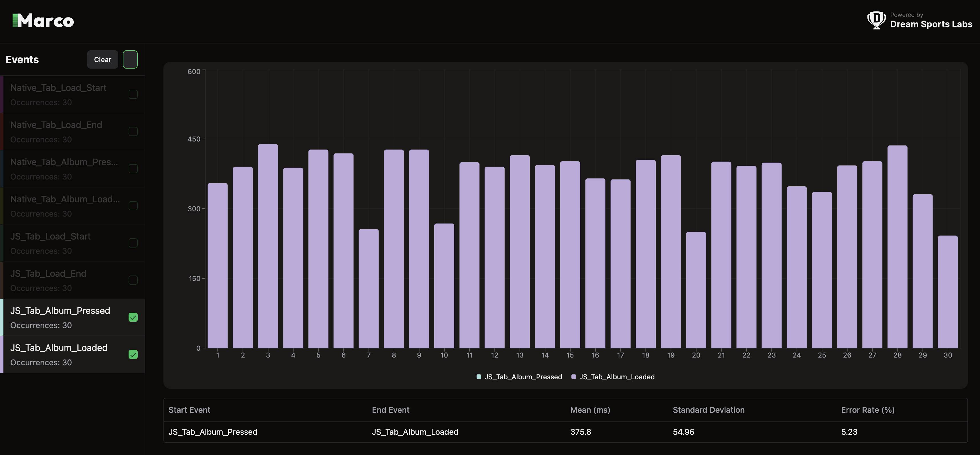The image size is (980, 455).
Task: Uncheck the JS_Tab_Album_Pressed checkbox
Action: [133, 317]
